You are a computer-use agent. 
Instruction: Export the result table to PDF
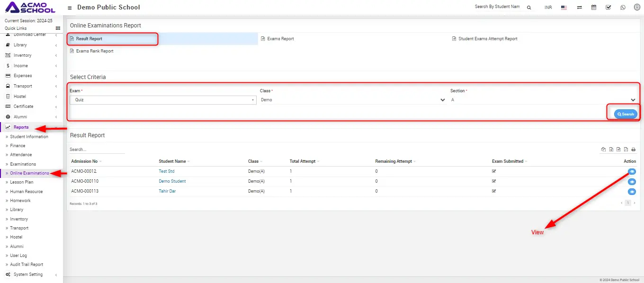[x=626, y=150]
